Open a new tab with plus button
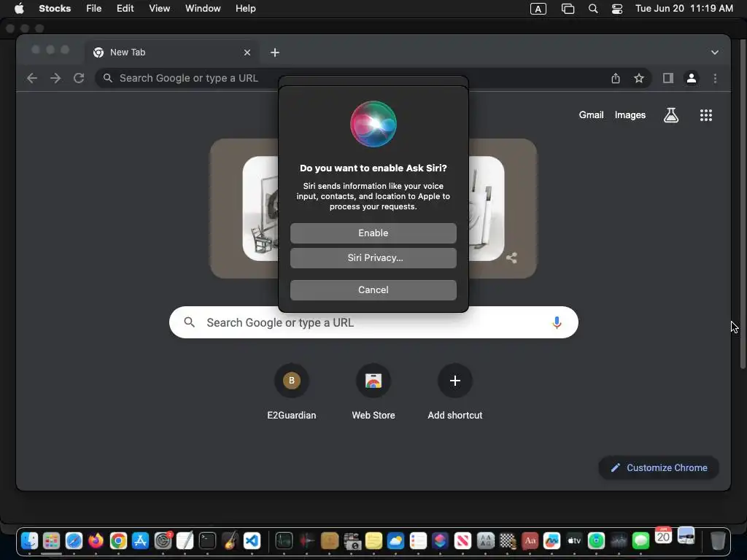Image resolution: width=747 pixels, height=560 pixels. point(275,52)
